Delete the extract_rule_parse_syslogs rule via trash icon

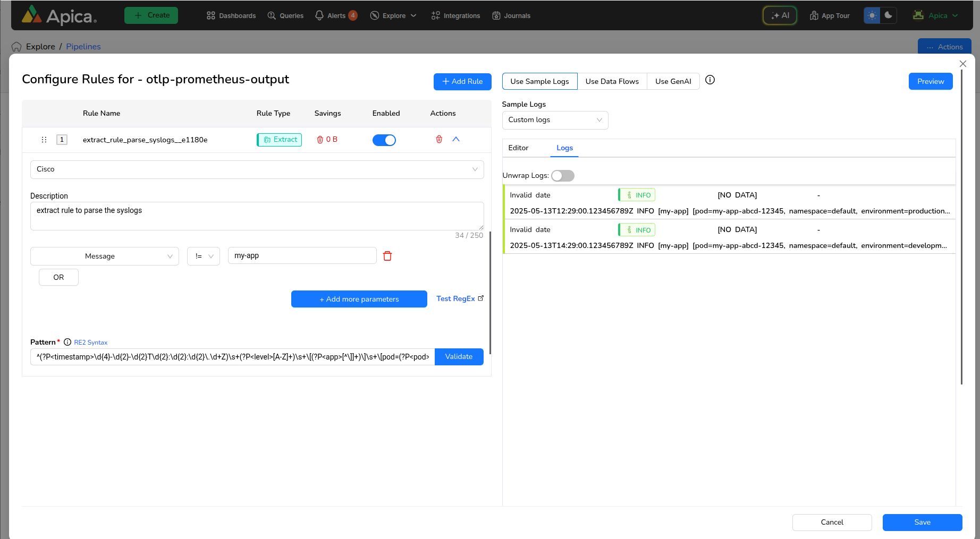(x=439, y=140)
